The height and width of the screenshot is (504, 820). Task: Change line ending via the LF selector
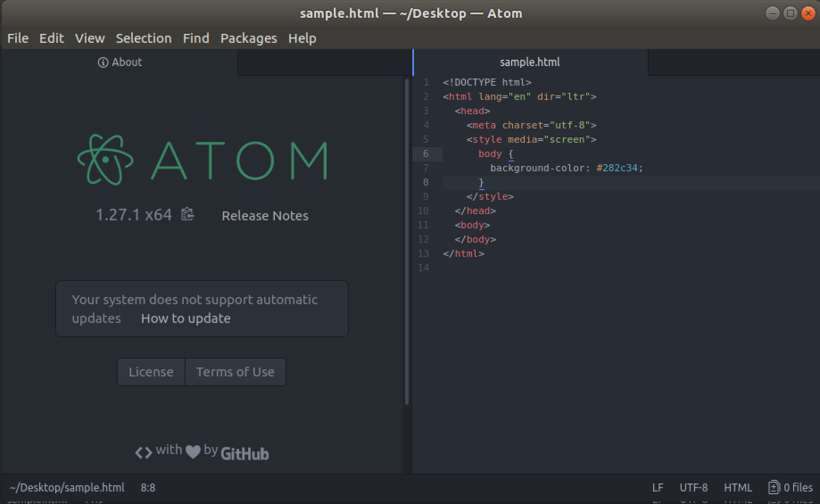658,487
